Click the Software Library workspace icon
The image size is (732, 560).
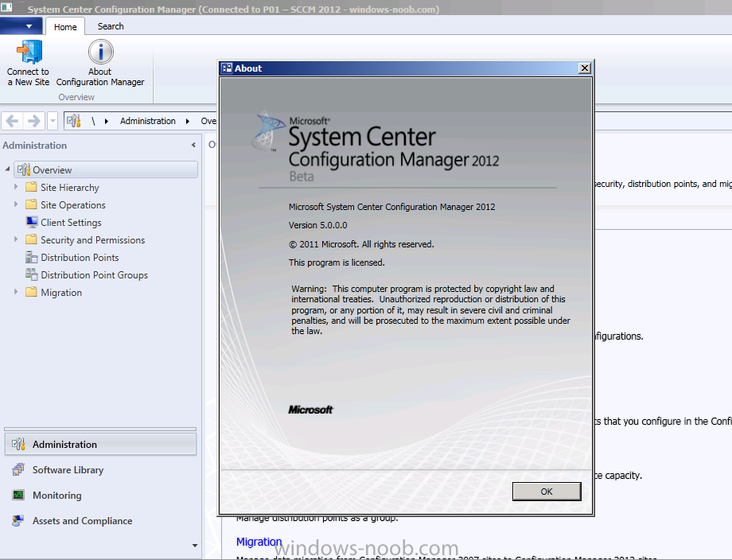(18, 469)
